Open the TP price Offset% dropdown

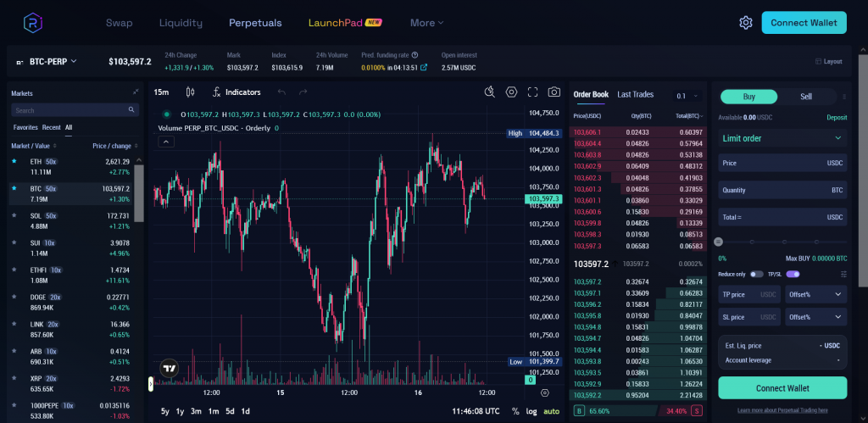(816, 294)
